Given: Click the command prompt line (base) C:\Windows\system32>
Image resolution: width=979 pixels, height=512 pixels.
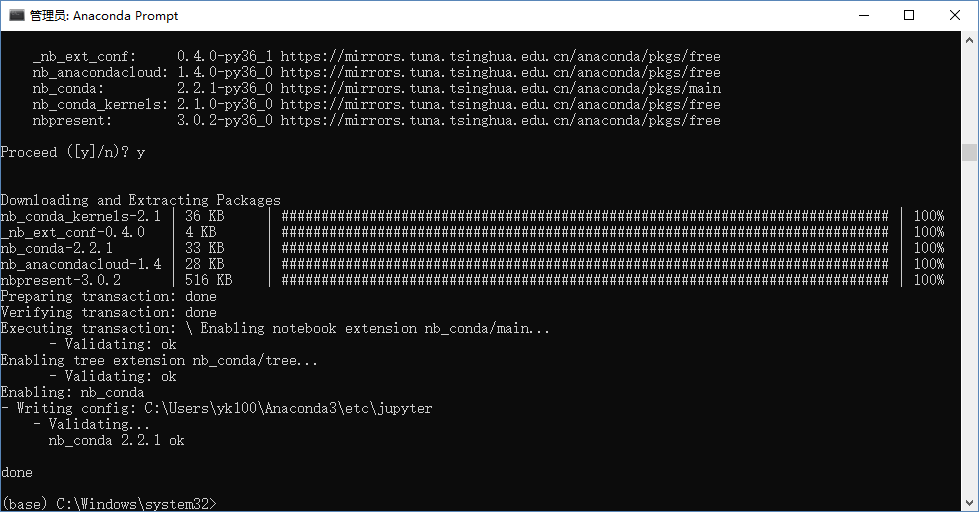Looking at the screenshot, I should (x=109, y=504).
